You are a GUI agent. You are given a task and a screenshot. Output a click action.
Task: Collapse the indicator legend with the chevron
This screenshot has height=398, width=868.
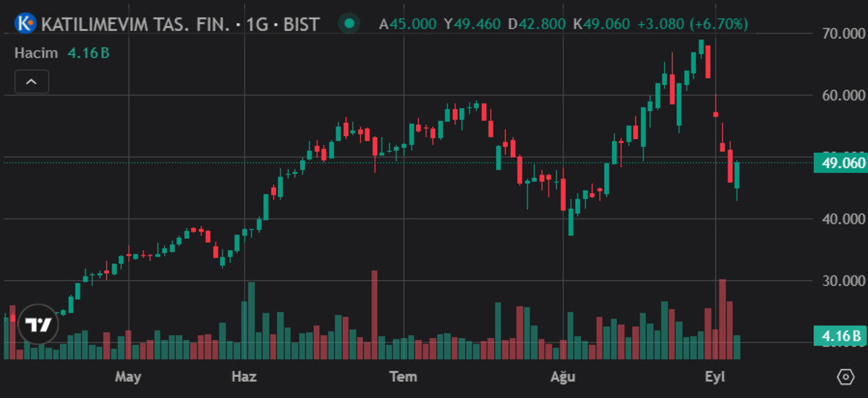[x=31, y=82]
